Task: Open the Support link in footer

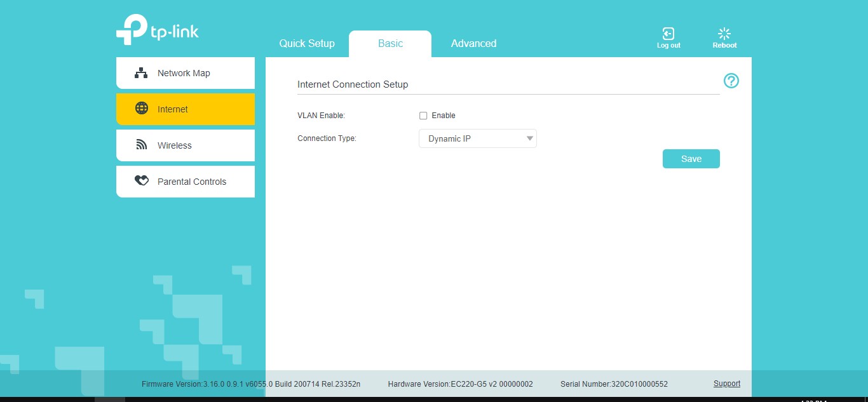Action: (727, 384)
